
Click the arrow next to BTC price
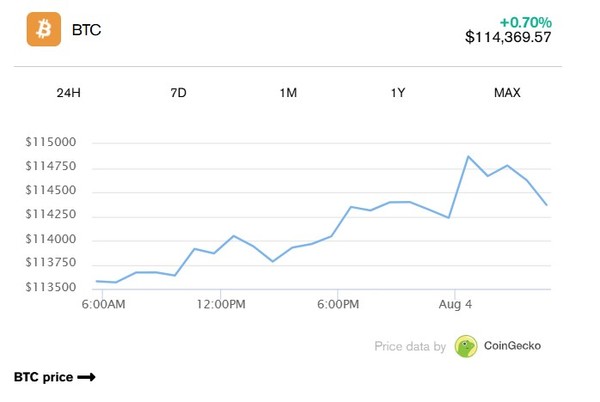[86, 378]
